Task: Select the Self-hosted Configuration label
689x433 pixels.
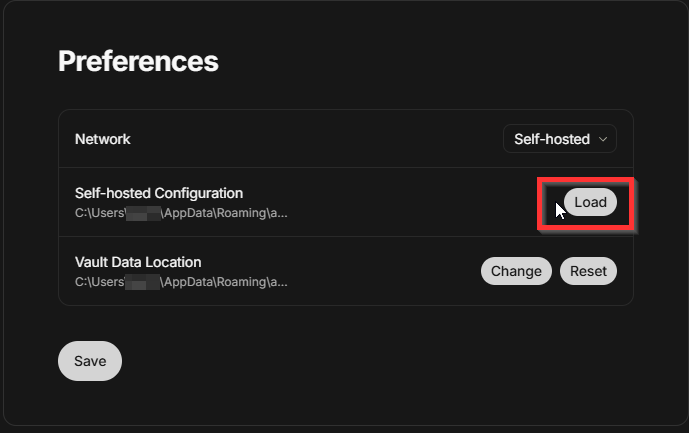Action: pyautogui.click(x=159, y=193)
